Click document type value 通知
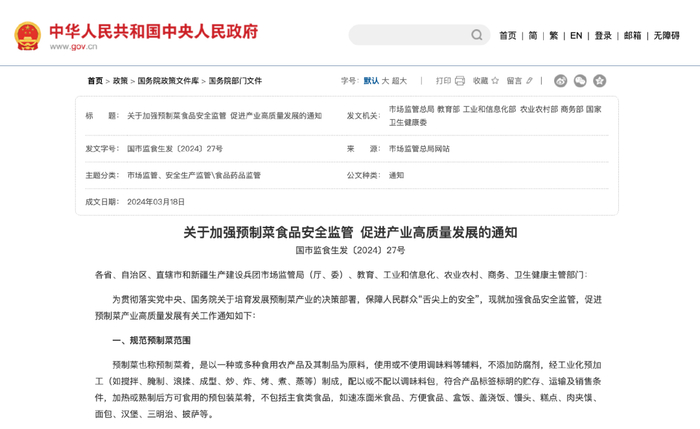The height and width of the screenshot is (429, 700). (396, 175)
